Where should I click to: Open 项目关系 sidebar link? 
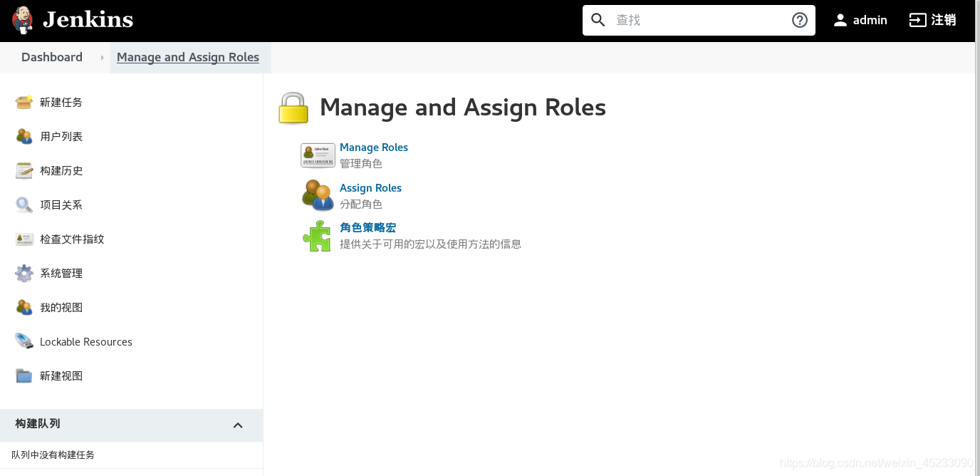61,205
